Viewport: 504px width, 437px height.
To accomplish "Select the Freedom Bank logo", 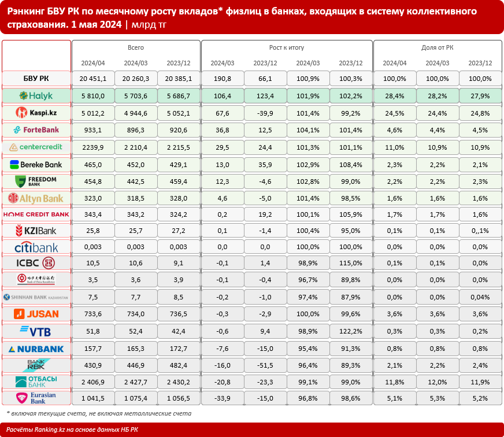I will click(36, 182).
